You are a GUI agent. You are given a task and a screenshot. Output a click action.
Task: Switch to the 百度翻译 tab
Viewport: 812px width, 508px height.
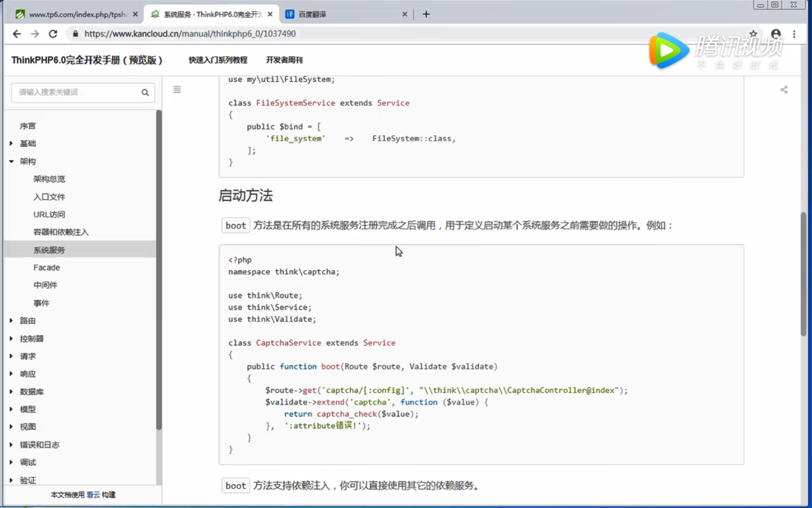(347, 14)
